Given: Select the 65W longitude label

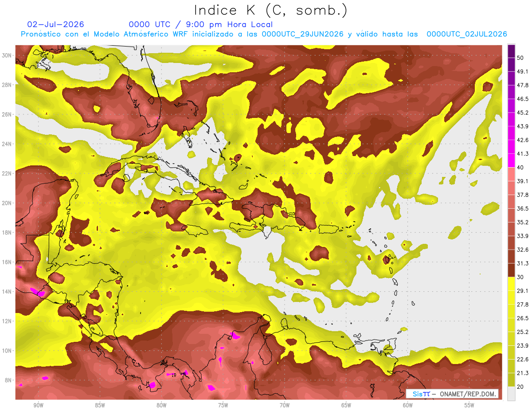Looking at the screenshot, I should 346,405.
